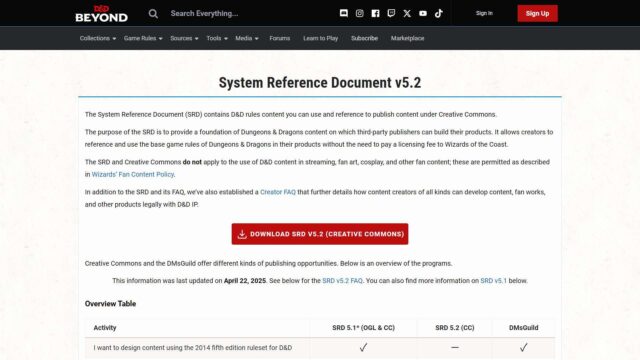Open the YouTube icon link
This screenshot has height=360, width=640.
pyautogui.click(x=423, y=13)
